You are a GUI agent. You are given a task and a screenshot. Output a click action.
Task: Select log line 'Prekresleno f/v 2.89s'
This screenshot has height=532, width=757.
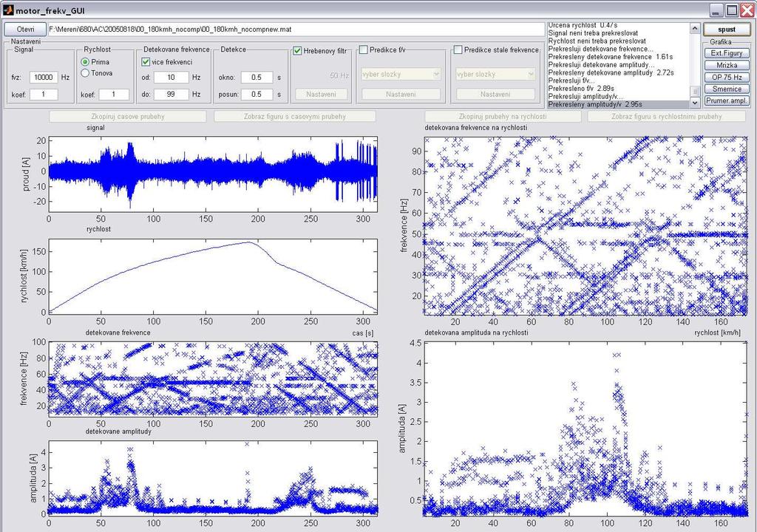[x=619, y=89]
